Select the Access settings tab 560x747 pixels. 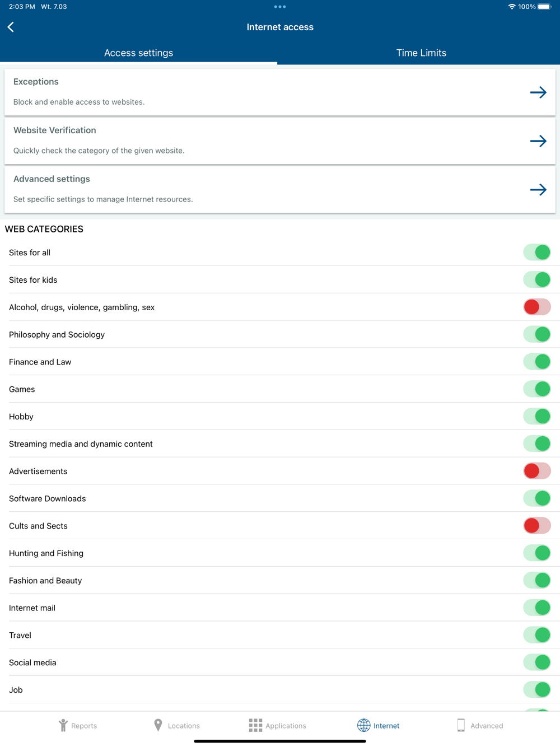pyautogui.click(x=138, y=53)
